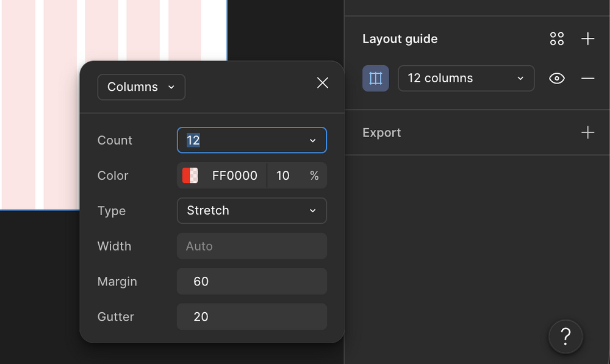Image resolution: width=610 pixels, height=364 pixels.
Task: Add an export setting
Action: point(587,132)
